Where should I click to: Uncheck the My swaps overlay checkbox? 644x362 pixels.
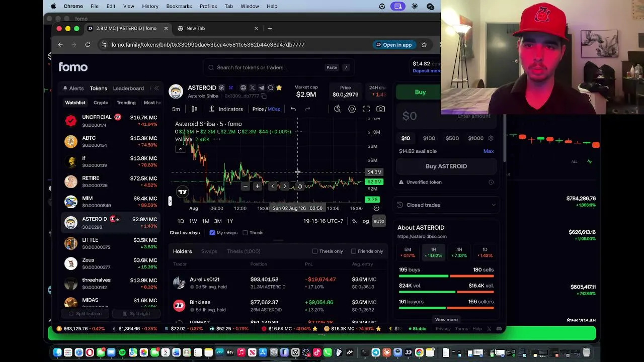click(212, 233)
